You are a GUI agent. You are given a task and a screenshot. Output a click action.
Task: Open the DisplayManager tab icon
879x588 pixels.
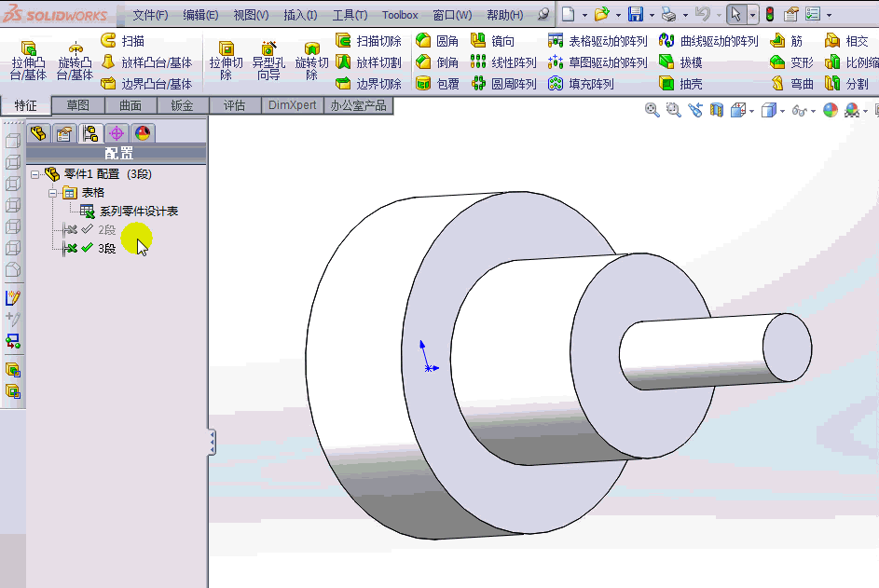coord(143,133)
